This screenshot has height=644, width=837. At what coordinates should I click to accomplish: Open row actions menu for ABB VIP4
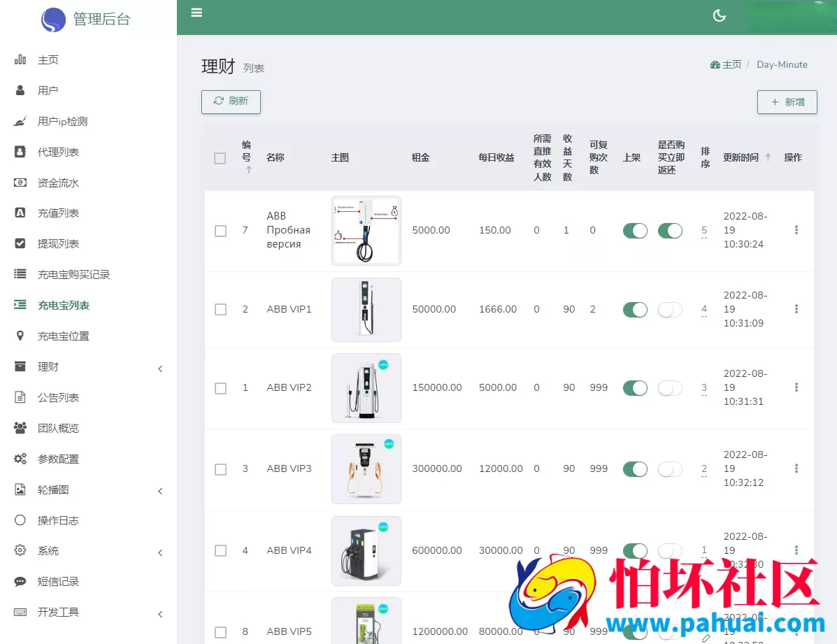pos(796,550)
